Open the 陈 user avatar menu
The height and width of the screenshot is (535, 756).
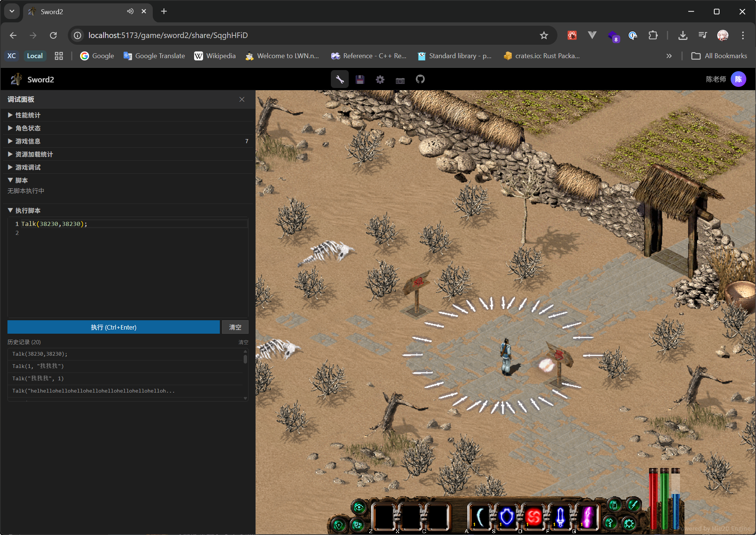click(738, 79)
